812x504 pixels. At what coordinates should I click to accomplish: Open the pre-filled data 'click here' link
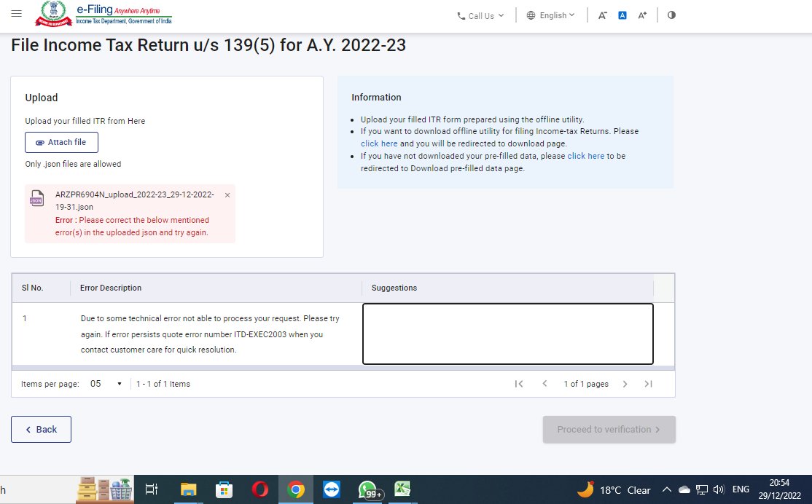[586, 156]
